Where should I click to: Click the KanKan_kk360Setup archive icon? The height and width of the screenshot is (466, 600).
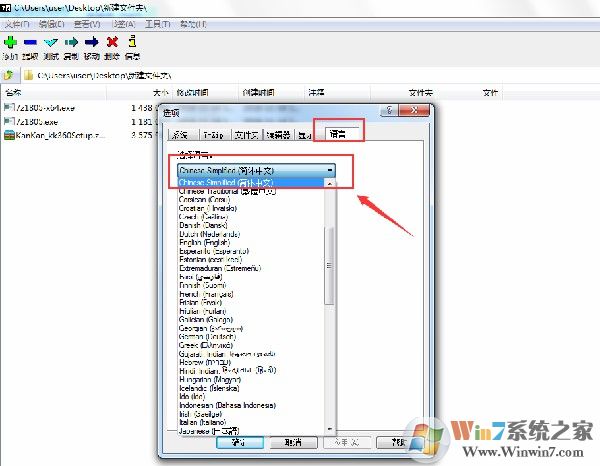pos(9,135)
